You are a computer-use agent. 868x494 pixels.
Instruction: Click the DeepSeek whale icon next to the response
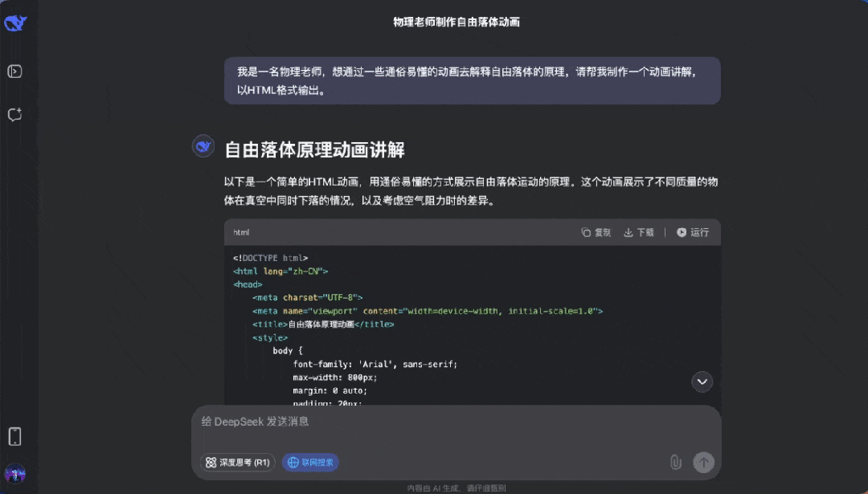[x=203, y=145]
